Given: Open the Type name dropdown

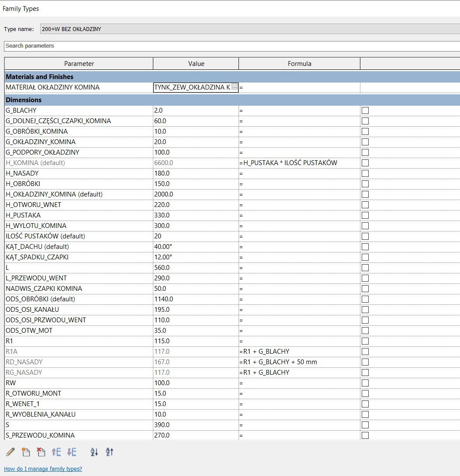Looking at the screenshot, I should coord(249,29).
